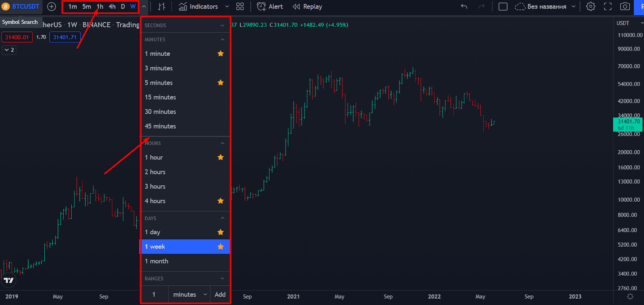Click the TradingView logo

(8, 280)
